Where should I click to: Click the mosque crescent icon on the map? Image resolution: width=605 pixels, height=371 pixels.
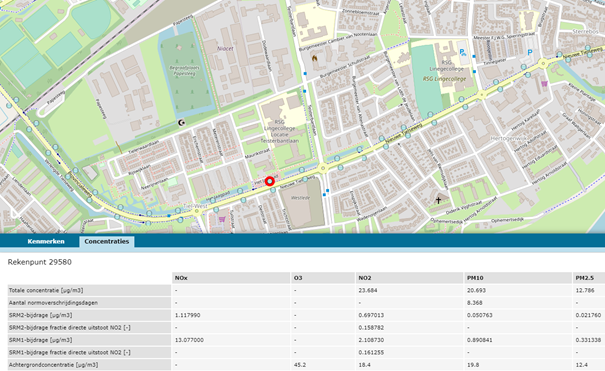click(x=181, y=123)
